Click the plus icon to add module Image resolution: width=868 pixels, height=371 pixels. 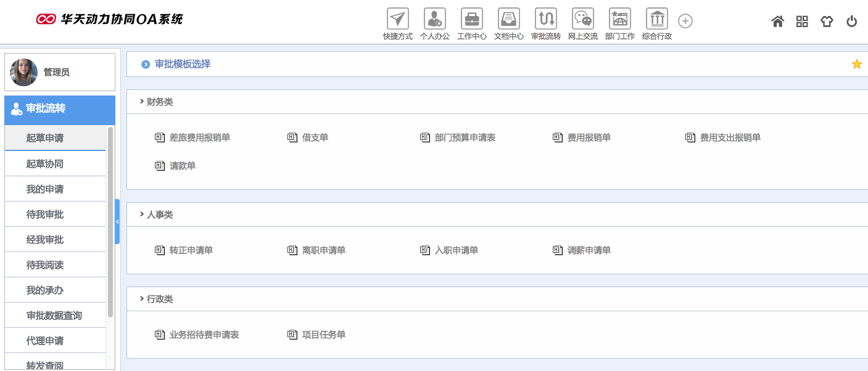click(685, 21)
